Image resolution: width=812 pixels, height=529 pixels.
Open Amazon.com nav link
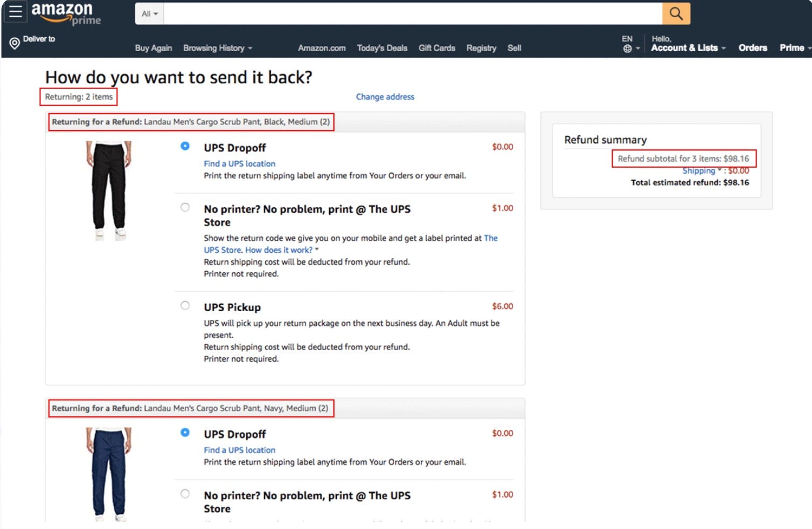tap(322, 48)
